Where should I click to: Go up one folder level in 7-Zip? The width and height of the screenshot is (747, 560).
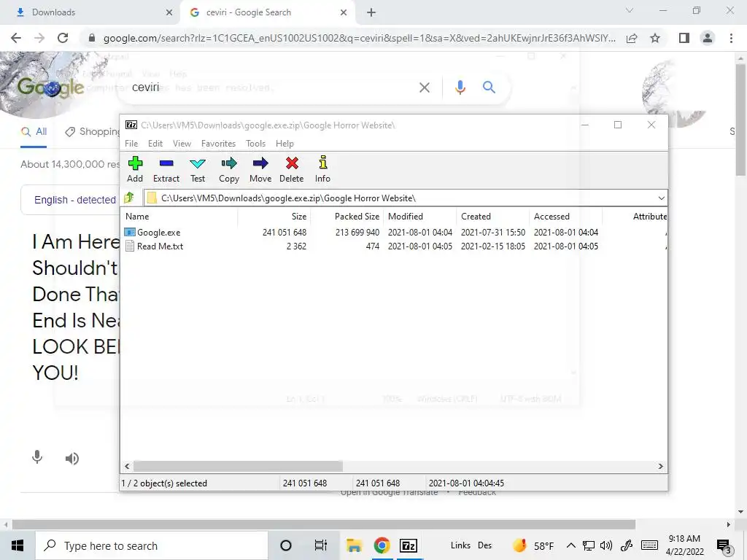pyautogui.click(x=129, y=198)
